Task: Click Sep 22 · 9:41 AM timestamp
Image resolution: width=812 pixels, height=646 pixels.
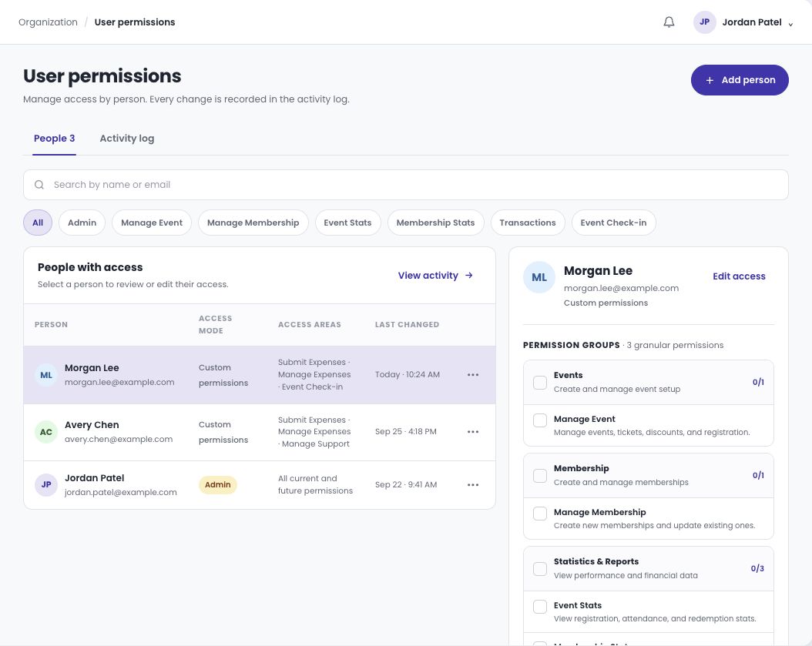Action: pyautogui.click(x=406, y=485)
